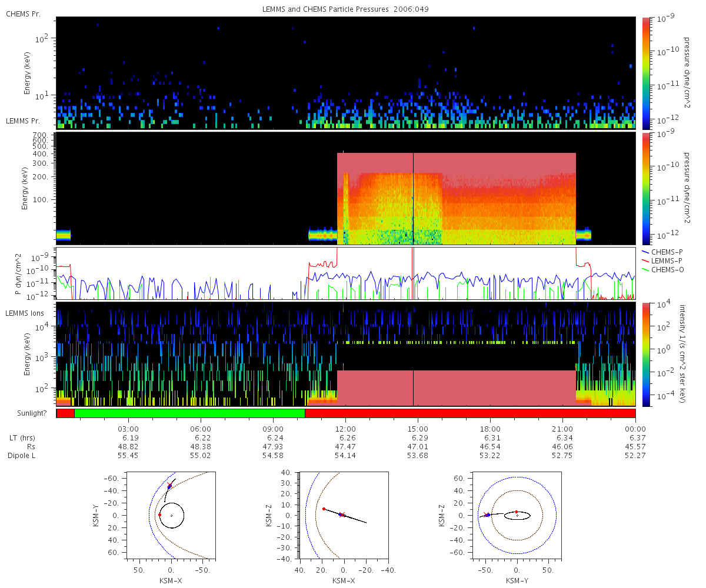Click the green segment of the Sunlight bar
The image size is (706, 588).
click(189, 413)
